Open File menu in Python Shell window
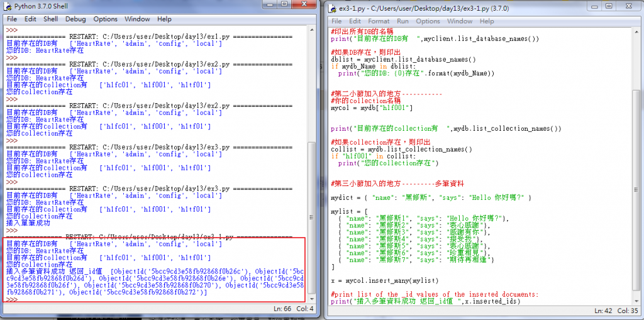 click(x=11, y=19)
